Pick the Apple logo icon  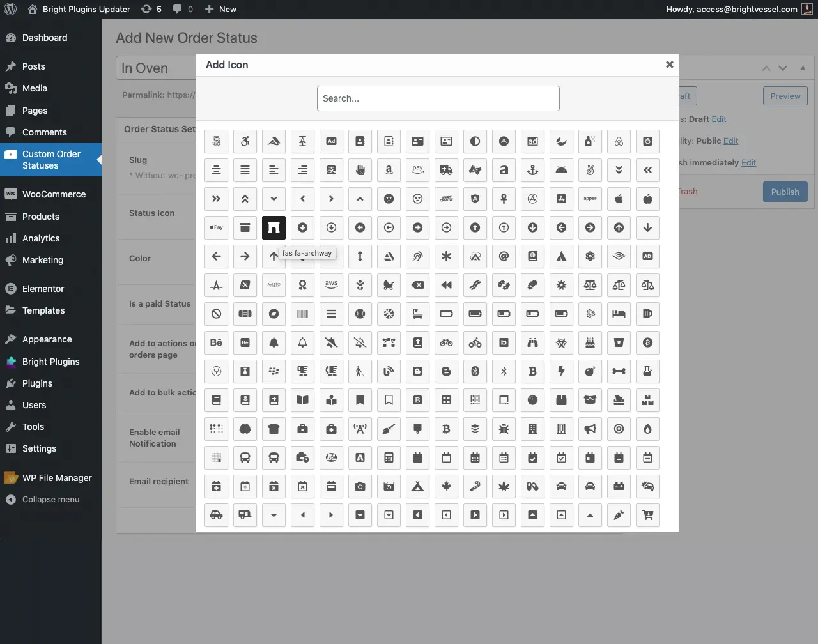point(619,199)
